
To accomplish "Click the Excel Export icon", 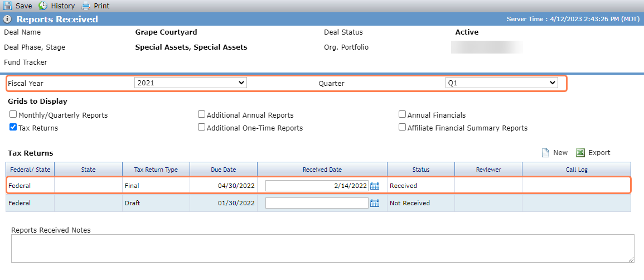I will point(580,153).
